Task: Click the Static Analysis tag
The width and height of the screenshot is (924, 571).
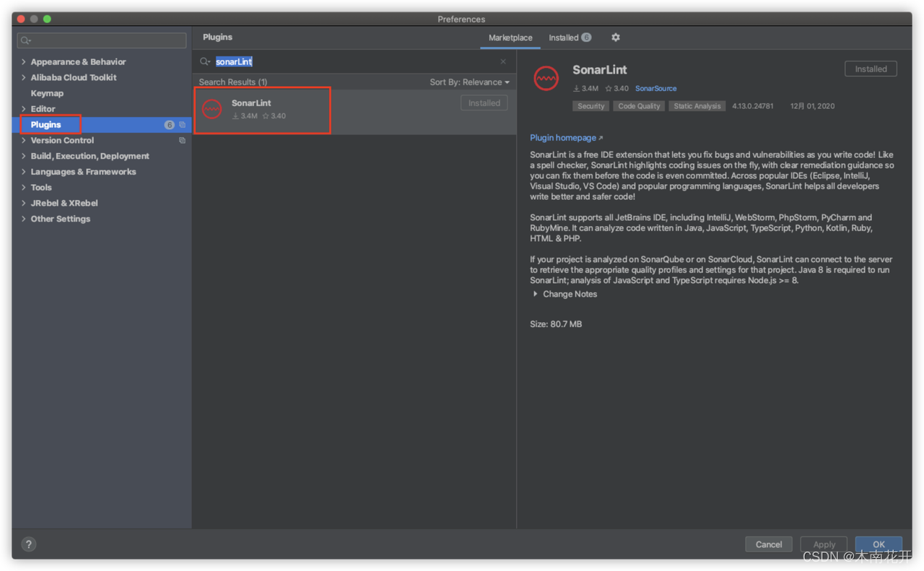Action: pyautogui.click(x=697, y=106)
